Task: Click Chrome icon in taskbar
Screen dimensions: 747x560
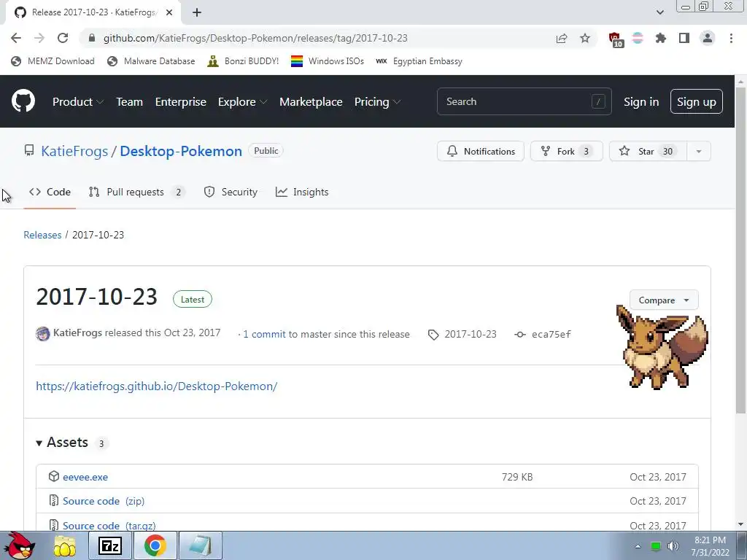Action: point(155,546)
